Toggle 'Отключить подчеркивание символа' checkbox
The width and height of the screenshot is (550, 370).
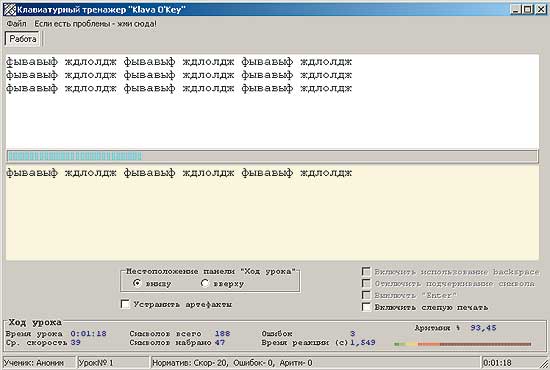point(366,283)
